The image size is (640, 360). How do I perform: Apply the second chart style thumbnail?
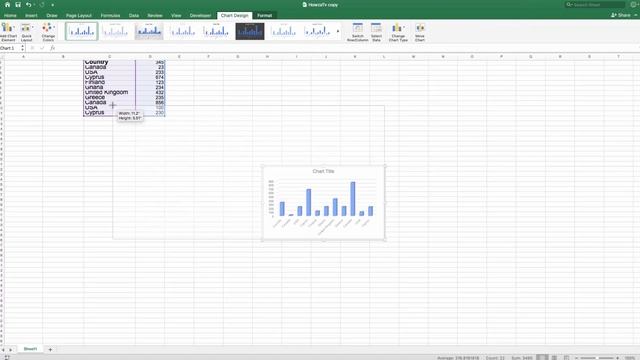pyautogui.click(x=116, y=31)
